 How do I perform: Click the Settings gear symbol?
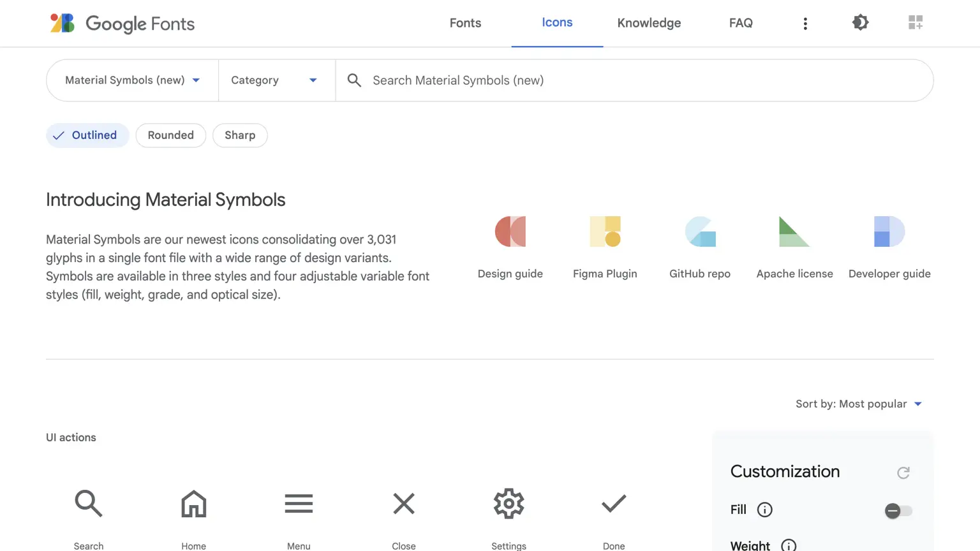click(x=509, y=503)
